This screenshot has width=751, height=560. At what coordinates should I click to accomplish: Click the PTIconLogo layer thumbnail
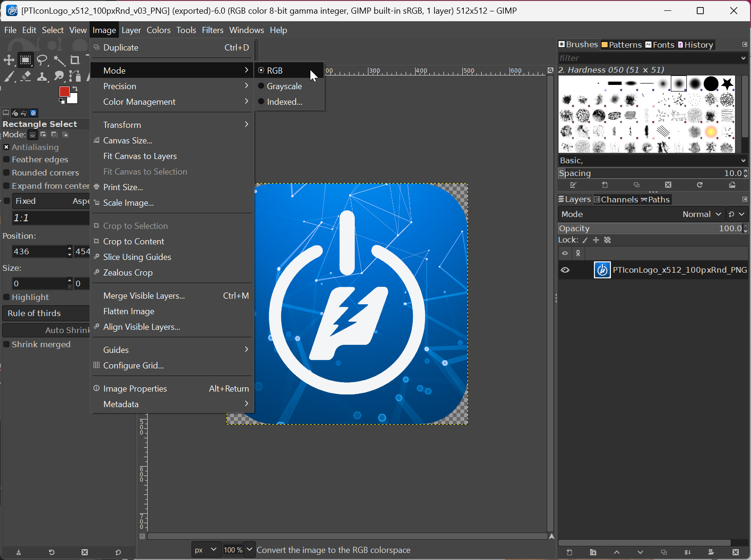[602, 270]
